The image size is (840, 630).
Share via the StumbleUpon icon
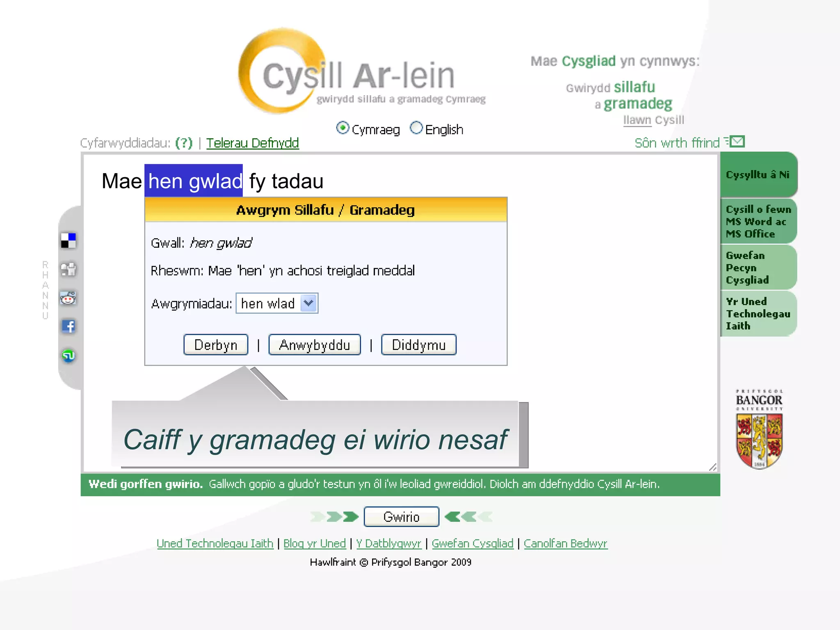(x=68, y=355)
